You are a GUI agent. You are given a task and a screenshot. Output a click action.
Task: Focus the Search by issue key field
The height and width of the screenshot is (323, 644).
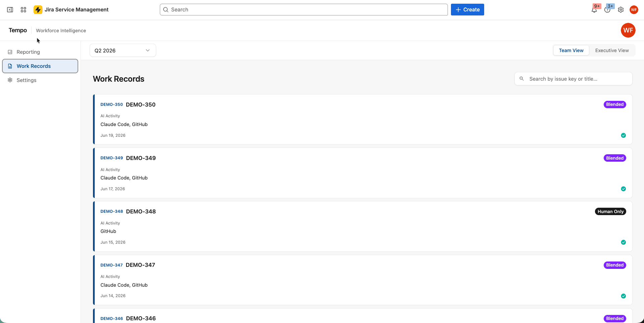coord(573,79)
